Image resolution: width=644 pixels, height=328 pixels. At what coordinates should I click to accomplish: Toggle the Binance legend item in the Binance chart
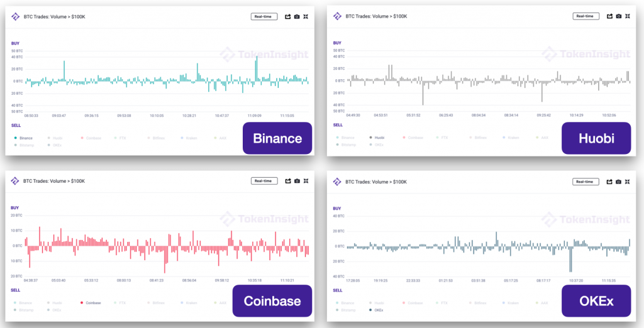23,138
